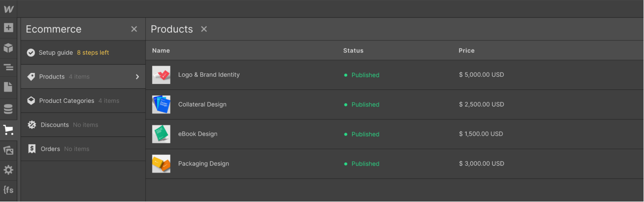
Task: Open the Logo & Brand Identity product
Action: [x=209, y=75]
